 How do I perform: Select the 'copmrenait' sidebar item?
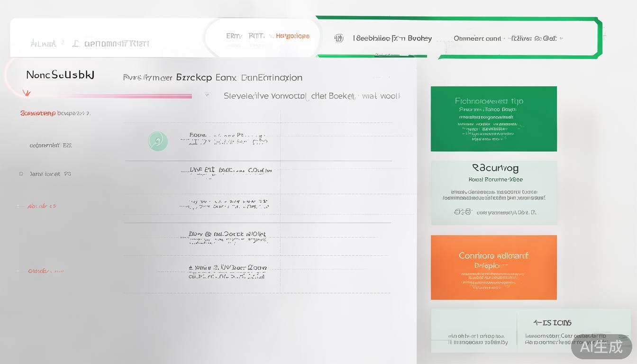click(x=50, y=146)
